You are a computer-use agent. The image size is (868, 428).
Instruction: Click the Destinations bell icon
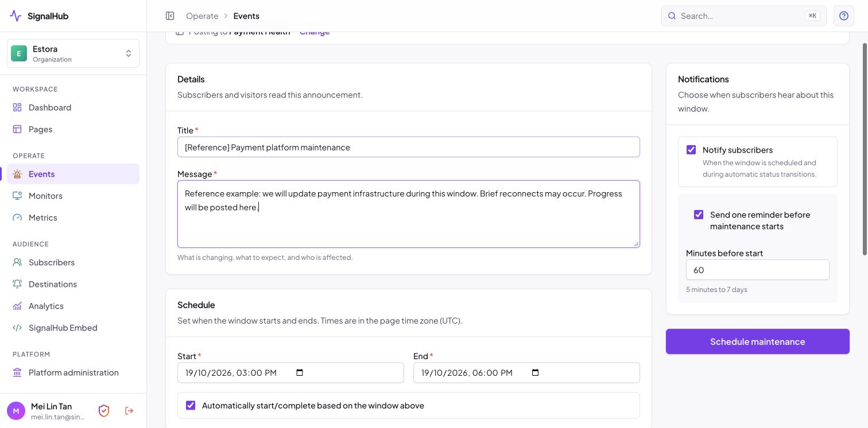point(17,284)
